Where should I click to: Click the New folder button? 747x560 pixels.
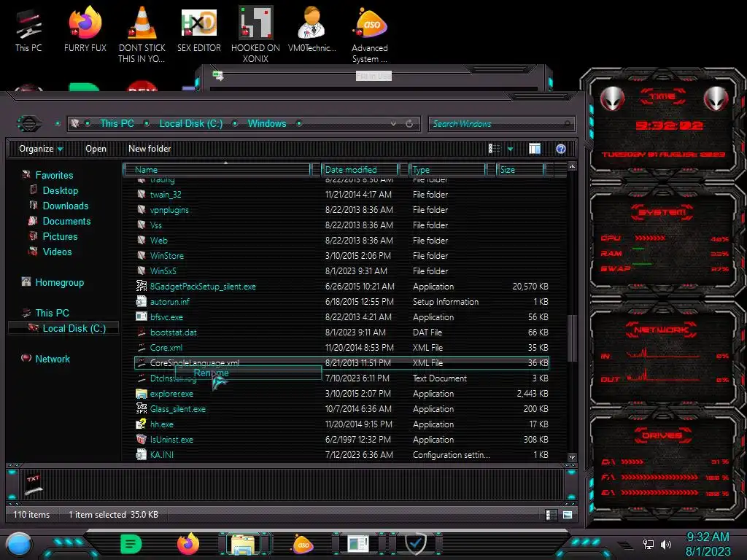pos(150,149)
